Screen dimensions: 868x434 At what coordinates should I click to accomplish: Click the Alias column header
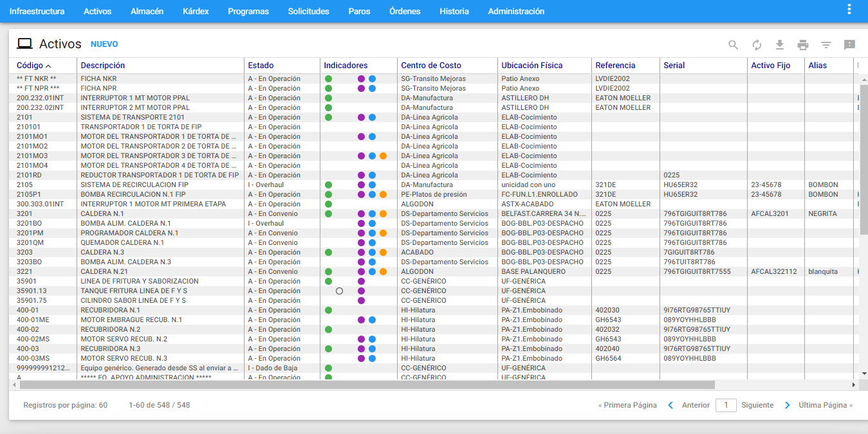pos(818,65)
